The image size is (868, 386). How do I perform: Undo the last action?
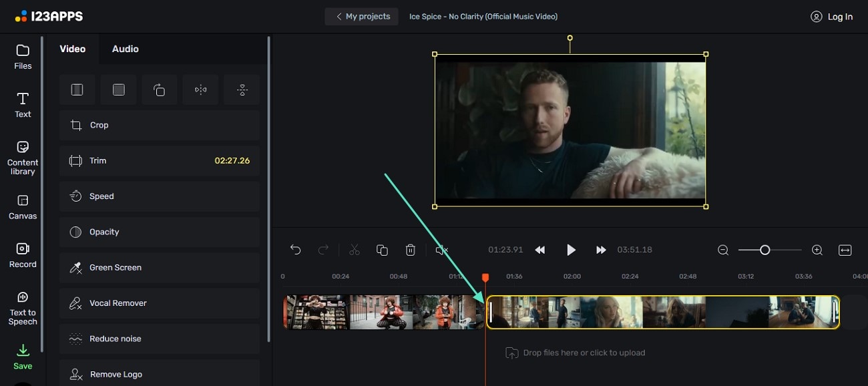295,250
